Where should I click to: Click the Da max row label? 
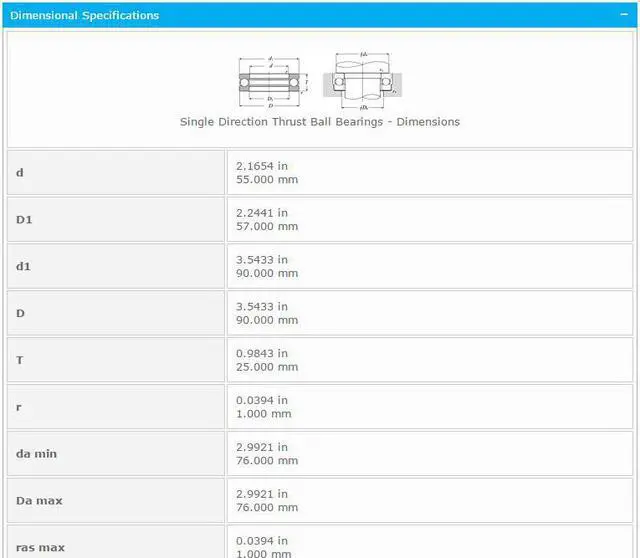38,501
